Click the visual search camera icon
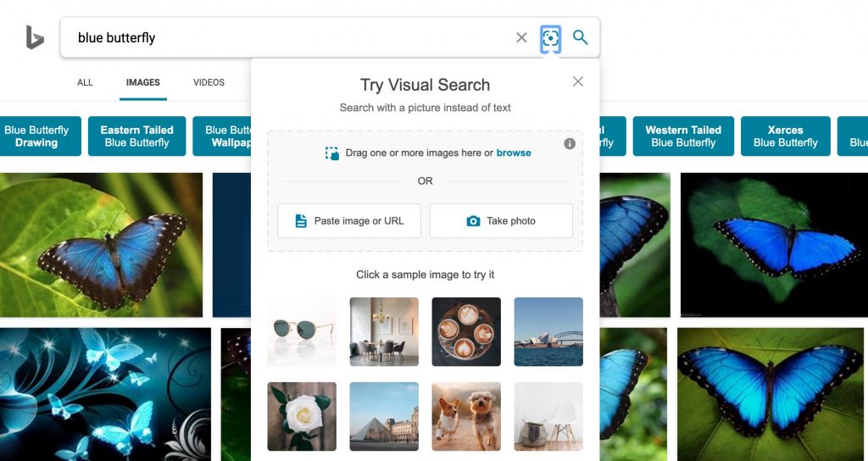Viewport: 868px width, 461px height. click(x=551, y=37)
